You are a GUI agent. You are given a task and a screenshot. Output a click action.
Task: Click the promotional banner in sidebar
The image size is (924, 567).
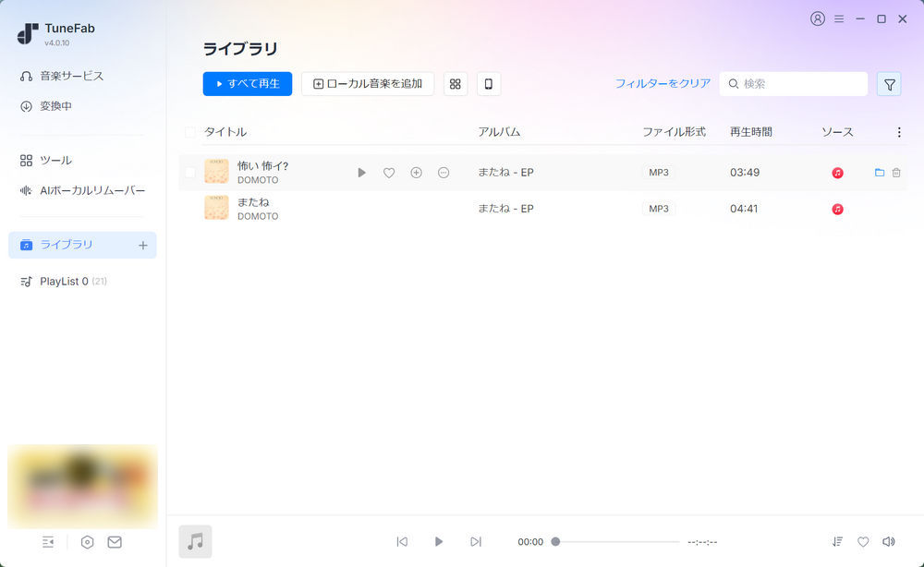(82, 487)
